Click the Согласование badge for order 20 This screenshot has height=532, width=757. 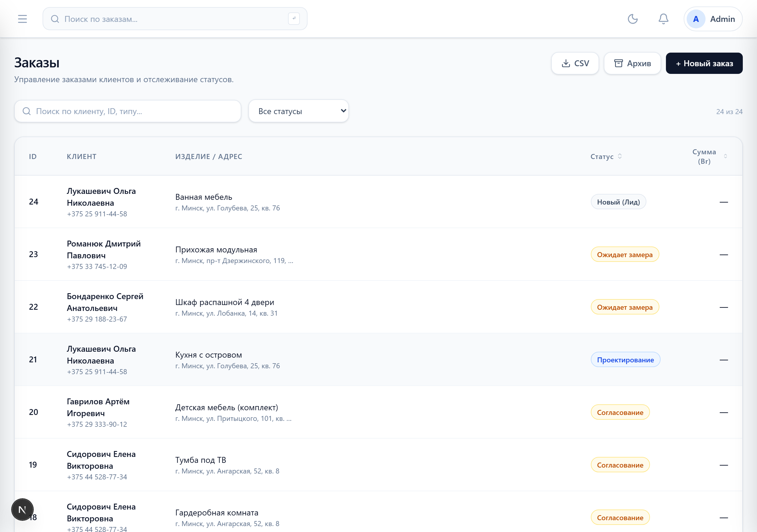(x=620, y=413)
